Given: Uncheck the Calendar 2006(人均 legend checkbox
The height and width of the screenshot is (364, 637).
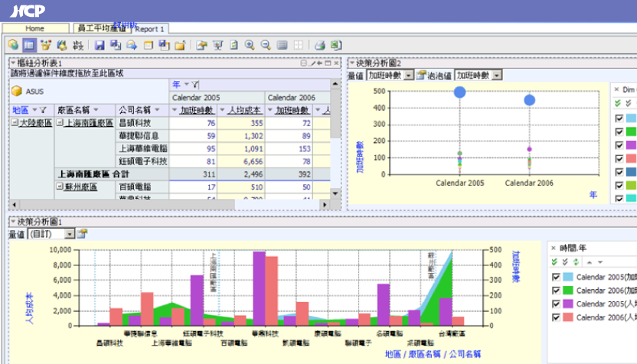Looking at the screenshot, I should coord(556,317).
